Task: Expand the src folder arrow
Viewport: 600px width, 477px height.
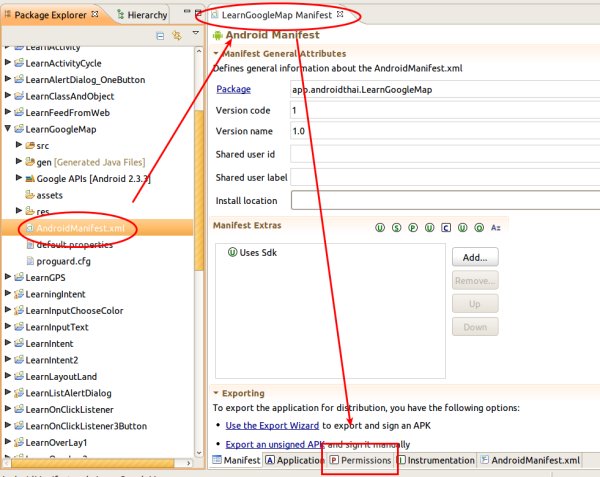Action: click(18, 145)
